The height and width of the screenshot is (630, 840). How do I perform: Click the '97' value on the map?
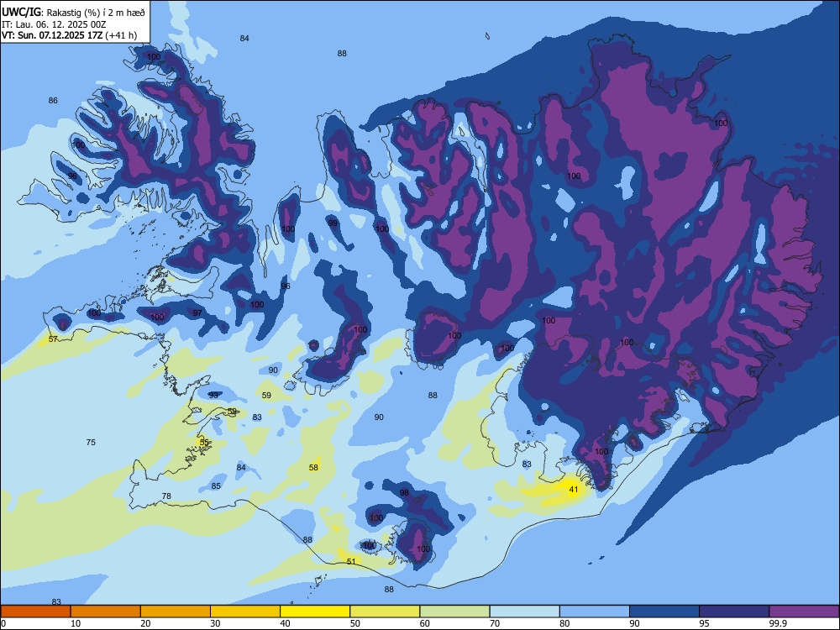coord(197,312)
